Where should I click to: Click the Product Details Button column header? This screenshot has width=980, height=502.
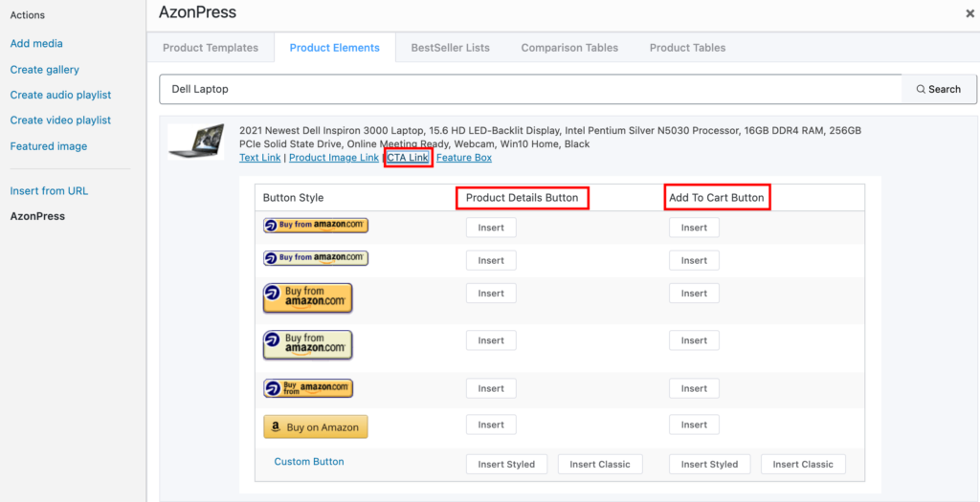coord(523,198)
